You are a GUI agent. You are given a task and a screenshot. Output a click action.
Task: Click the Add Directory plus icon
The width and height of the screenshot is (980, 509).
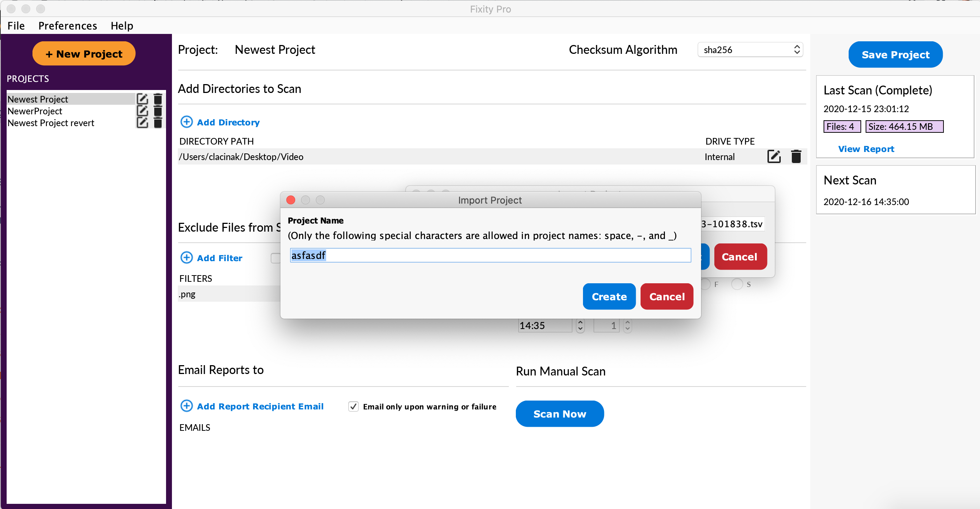point(186,122)
